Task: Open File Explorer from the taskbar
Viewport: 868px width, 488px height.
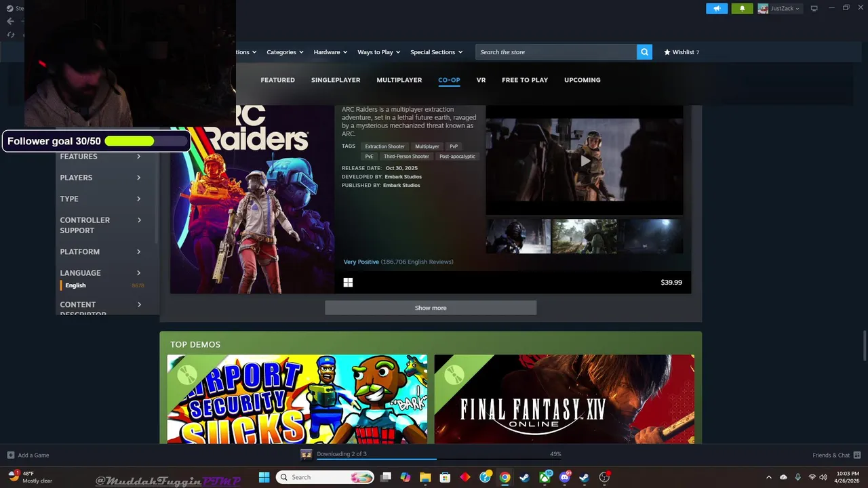Action: [x=425, y=477]
